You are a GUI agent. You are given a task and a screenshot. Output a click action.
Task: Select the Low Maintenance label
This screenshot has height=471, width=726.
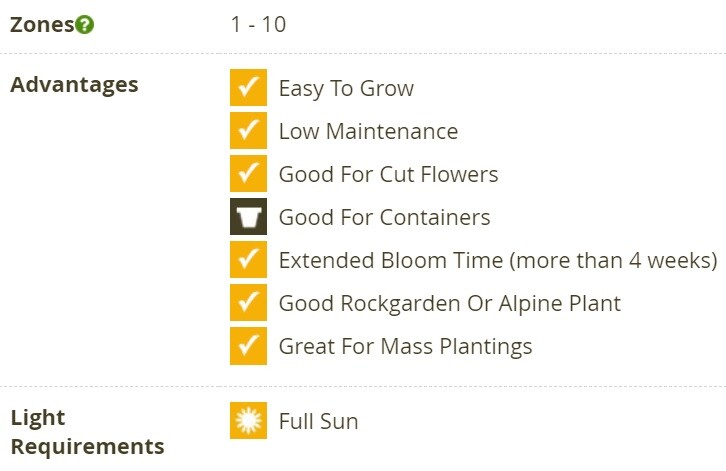point(369,131)
